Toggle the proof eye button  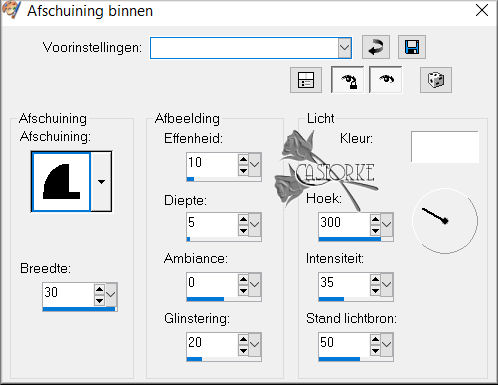coord(386,80)
